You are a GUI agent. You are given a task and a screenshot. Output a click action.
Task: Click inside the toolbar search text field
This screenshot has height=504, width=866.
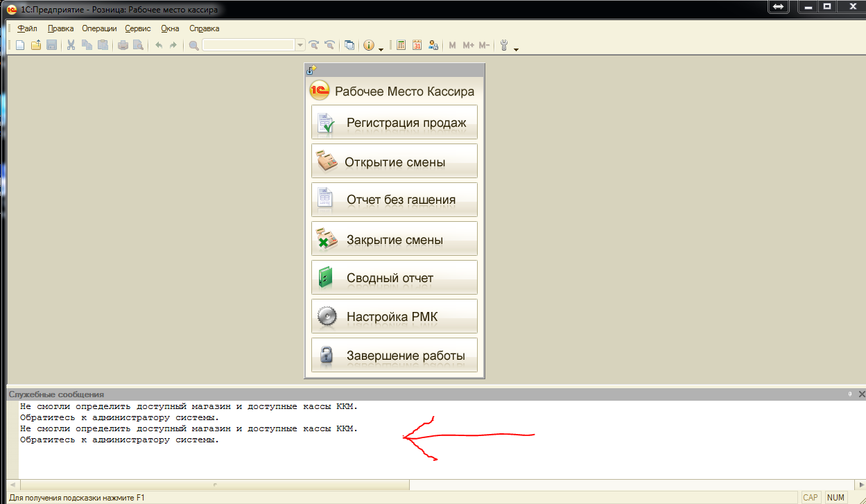point(248,45)
